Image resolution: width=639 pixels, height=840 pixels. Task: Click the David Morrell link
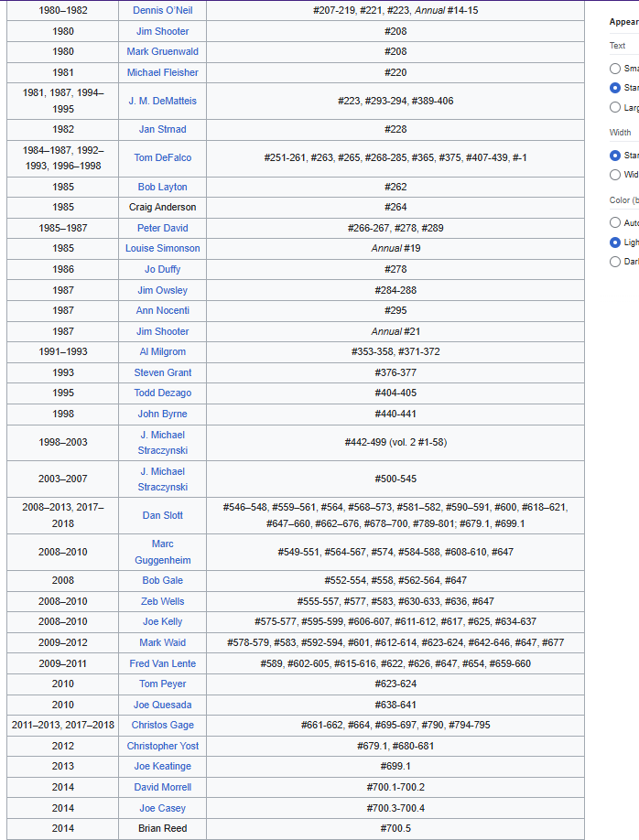tap(162, 787)
